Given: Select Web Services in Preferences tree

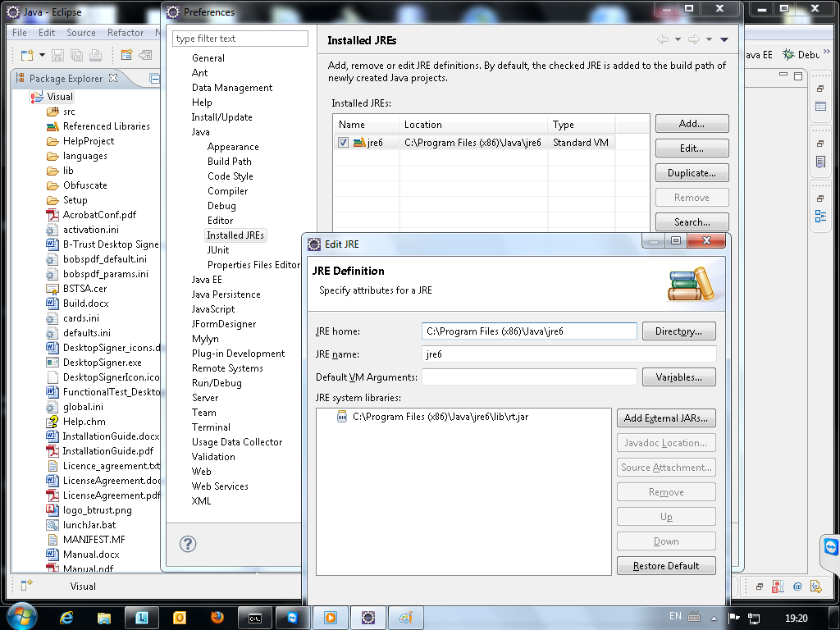Looking at the screenshot, I should (x=220, y=486).
